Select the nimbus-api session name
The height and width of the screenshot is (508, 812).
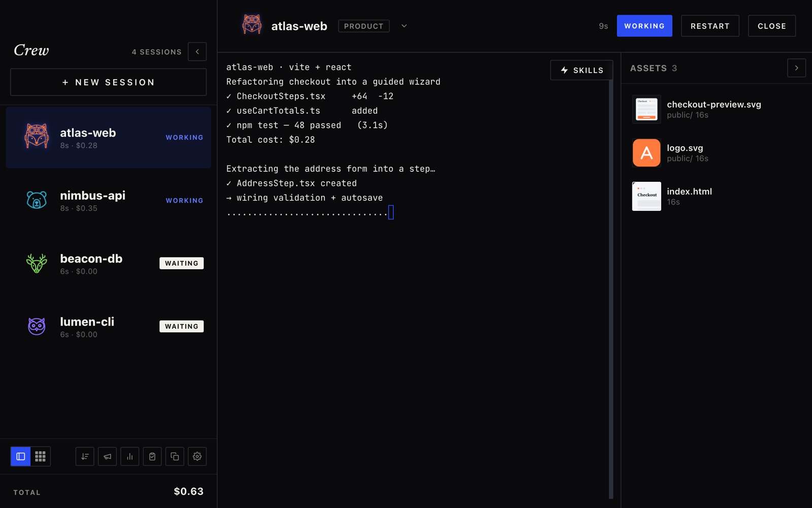coord(92,196)
